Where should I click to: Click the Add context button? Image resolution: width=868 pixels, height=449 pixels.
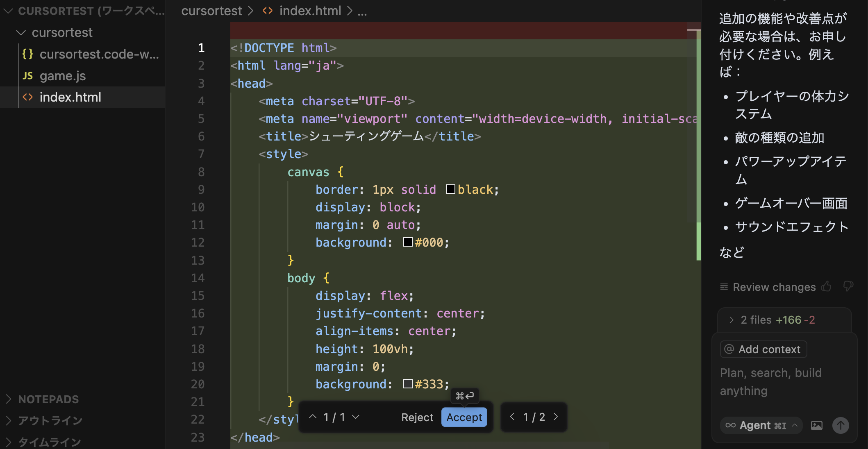pyautogui.click(x=763, y=349)
